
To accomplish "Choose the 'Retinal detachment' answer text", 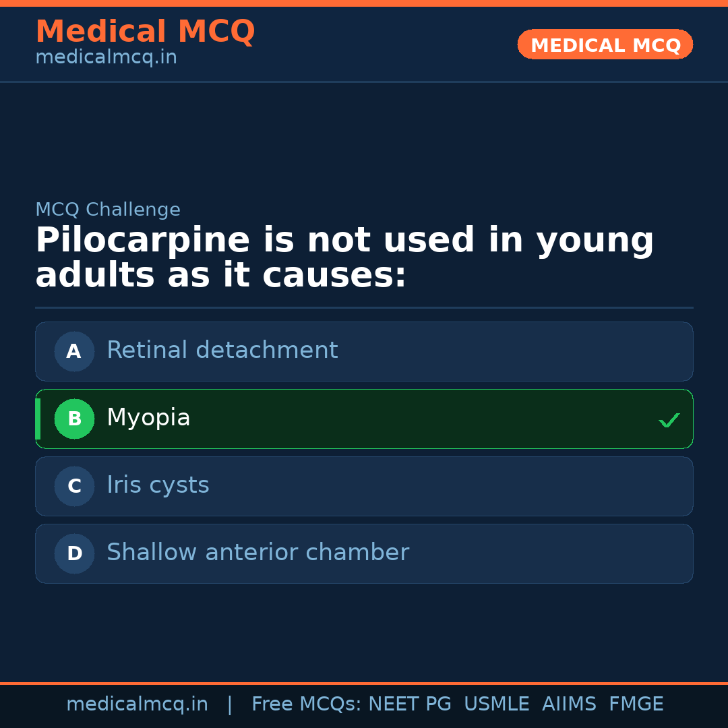I will pos(222,351).
